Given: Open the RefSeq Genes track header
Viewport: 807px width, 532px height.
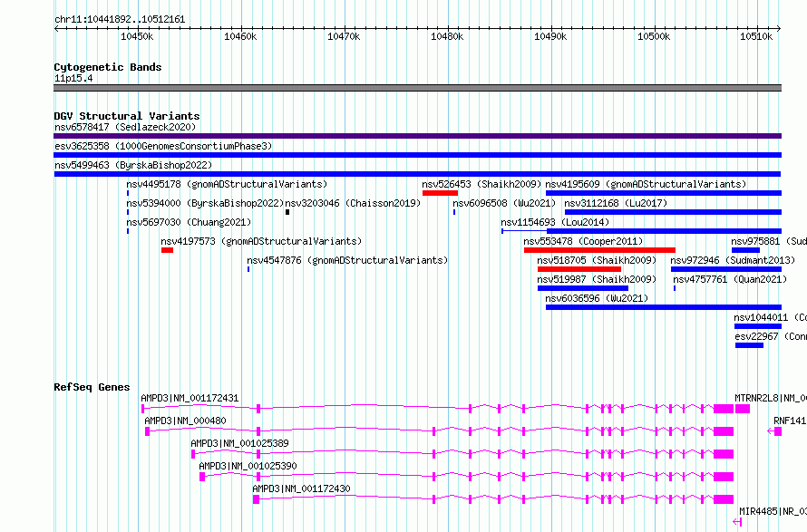Looking at the screenshot, I should point(92,387).
